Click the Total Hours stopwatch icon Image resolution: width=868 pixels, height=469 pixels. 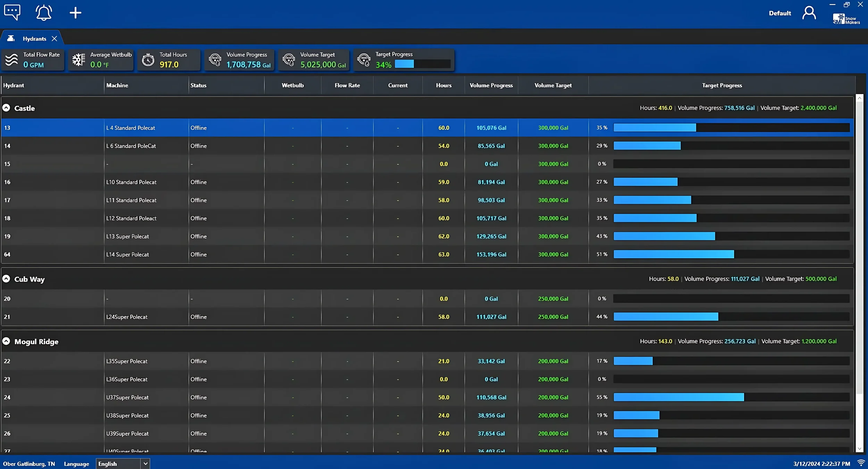click(x=147, y=60)
